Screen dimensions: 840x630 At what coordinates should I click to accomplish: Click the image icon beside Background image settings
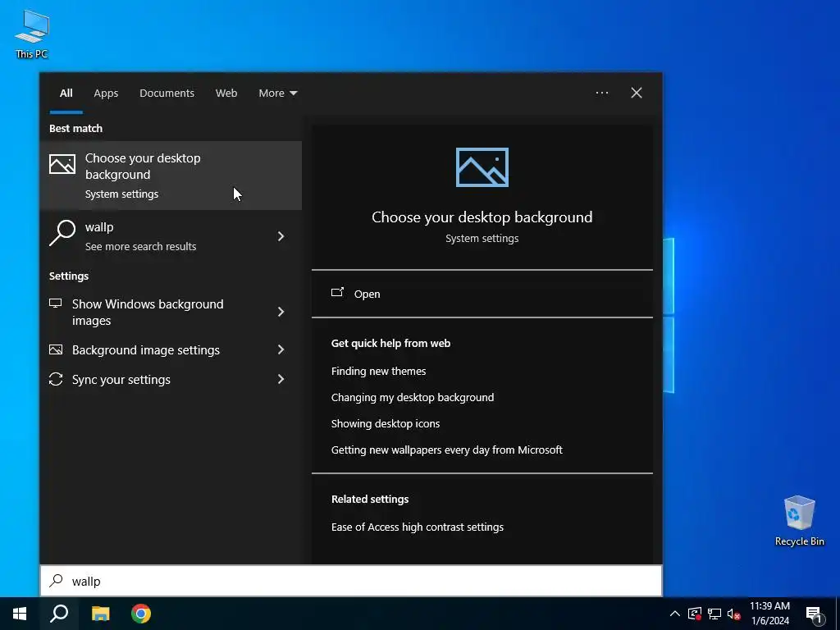point(56,349)
